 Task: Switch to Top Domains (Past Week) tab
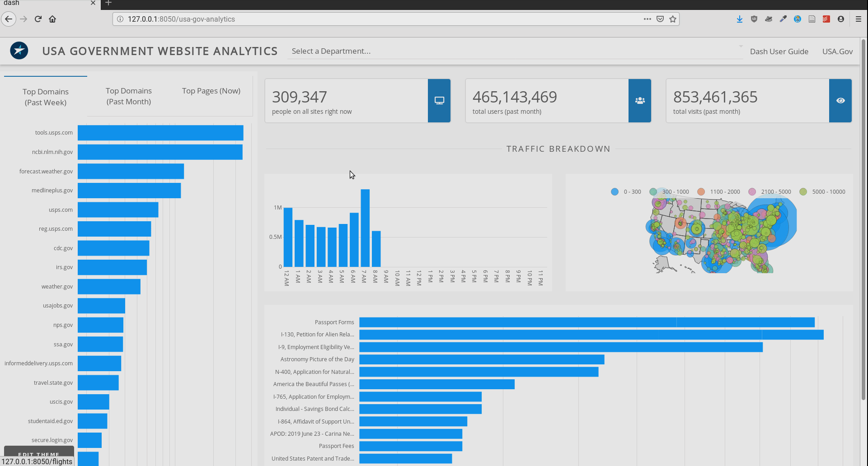[x=46, y=97]
